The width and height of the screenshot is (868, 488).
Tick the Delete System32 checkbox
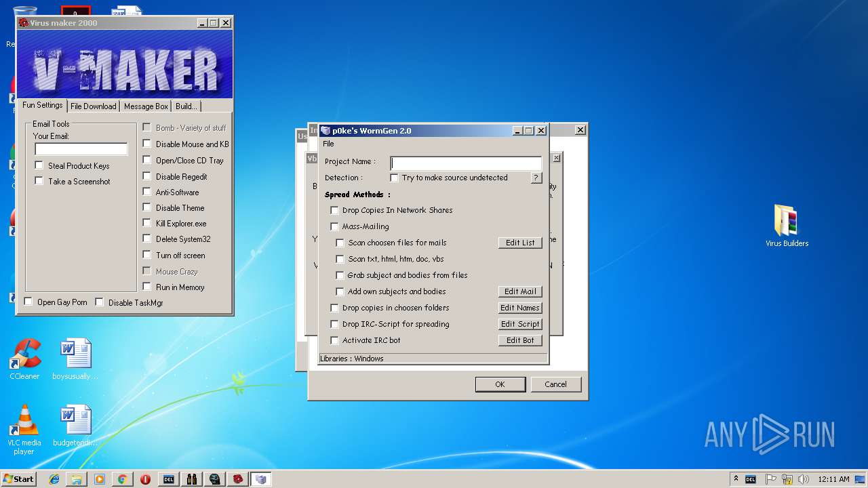pos(146,239)
